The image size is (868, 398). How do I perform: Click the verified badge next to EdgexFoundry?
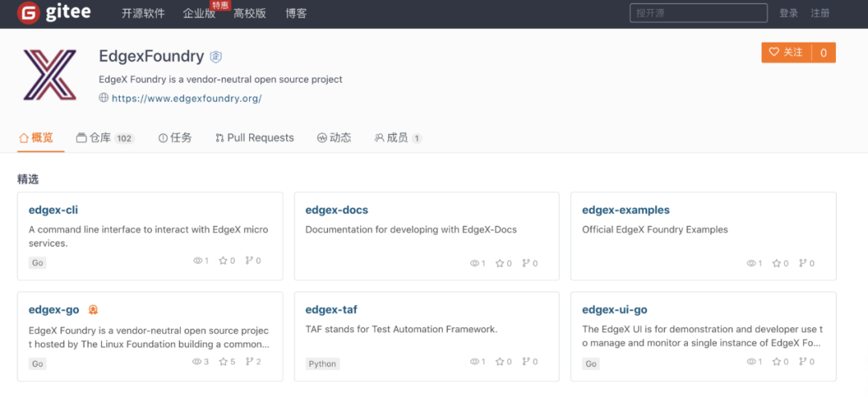point(215,56)
